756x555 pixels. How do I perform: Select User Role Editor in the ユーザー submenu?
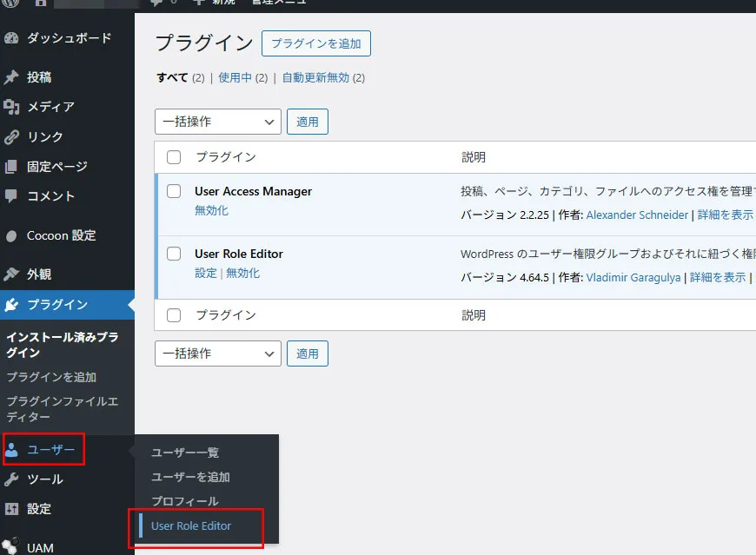[191, 525]
